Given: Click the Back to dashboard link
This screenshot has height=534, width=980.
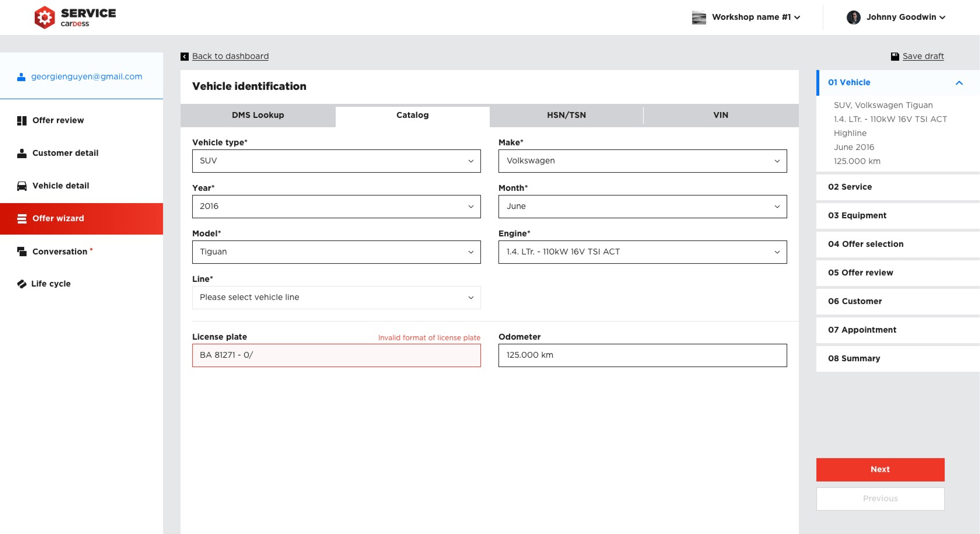Looking at the screenshot, I should point(230,56).
